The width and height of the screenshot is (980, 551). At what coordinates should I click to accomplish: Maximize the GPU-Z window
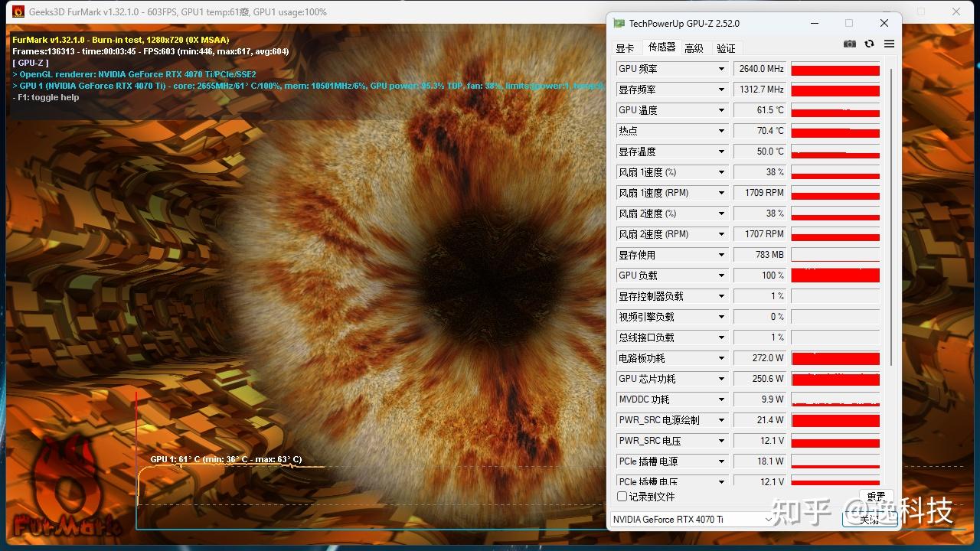coord(848,24)
